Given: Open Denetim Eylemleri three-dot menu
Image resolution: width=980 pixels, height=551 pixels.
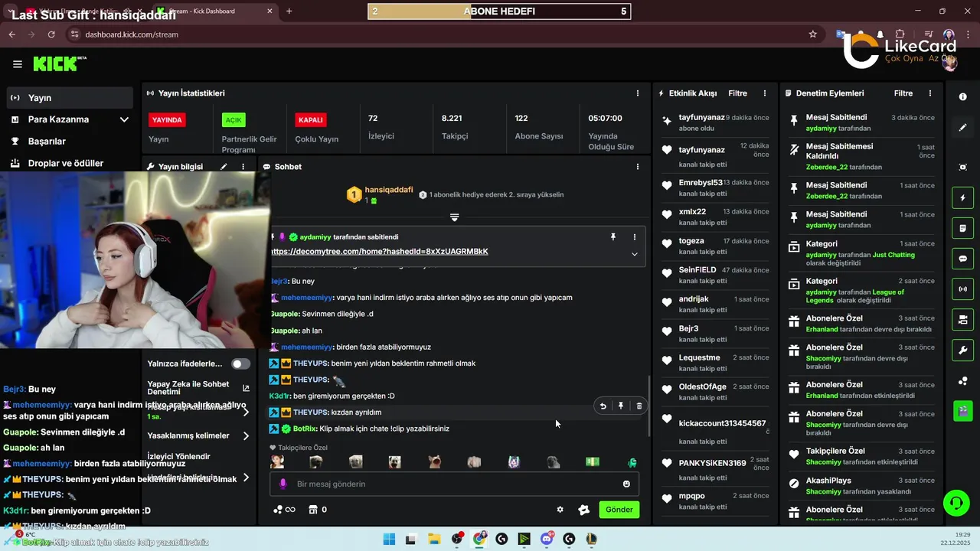Looking at the screenshot, I should point(930,93).
